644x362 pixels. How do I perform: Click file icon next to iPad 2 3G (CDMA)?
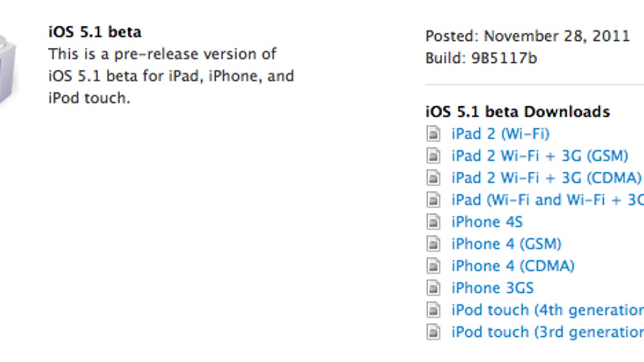(433, 178)
